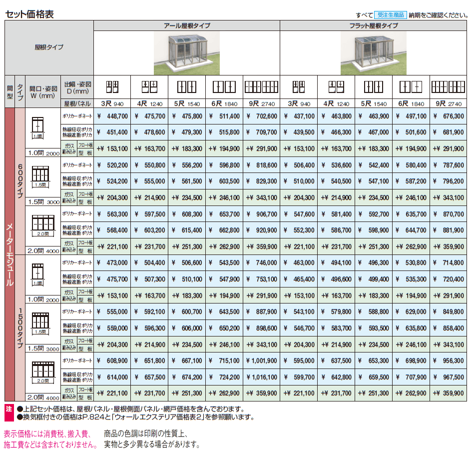The width and height of the screenshot is (476, 458).
Task: Open the フラット屋根タイプ product photo
Action: [x=376, y=53]
